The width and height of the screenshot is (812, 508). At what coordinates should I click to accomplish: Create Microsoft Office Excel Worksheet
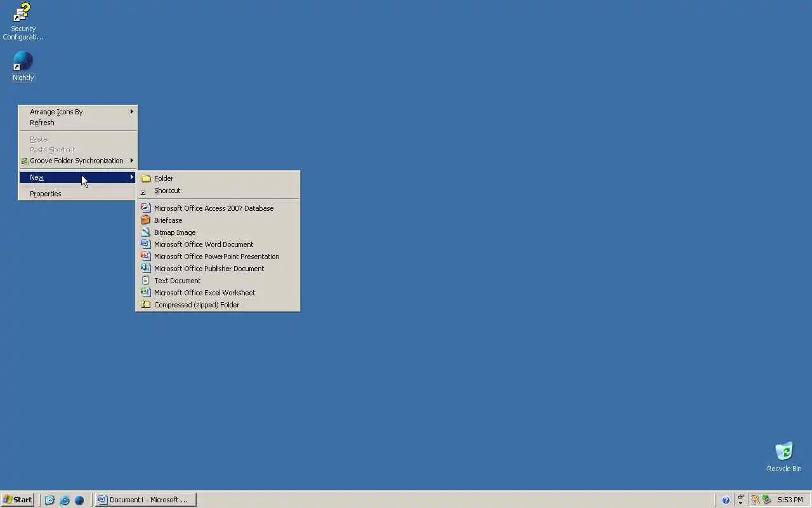pos(218,293)
